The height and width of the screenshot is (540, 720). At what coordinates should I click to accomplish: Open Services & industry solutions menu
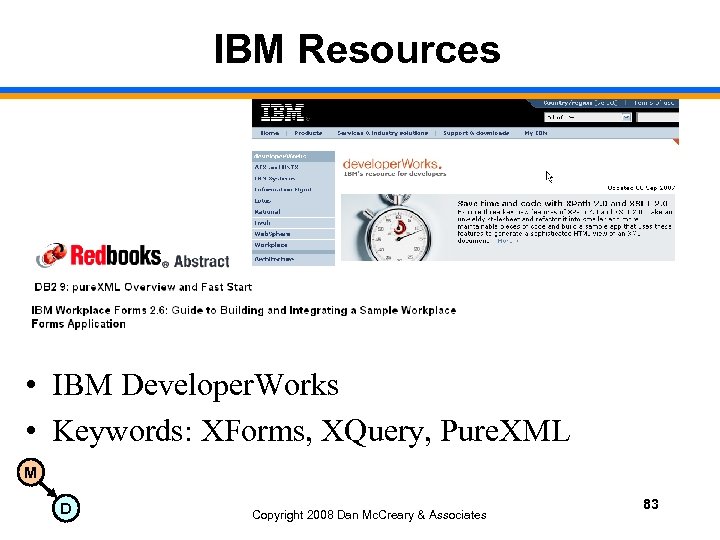(x=382, y=133)
